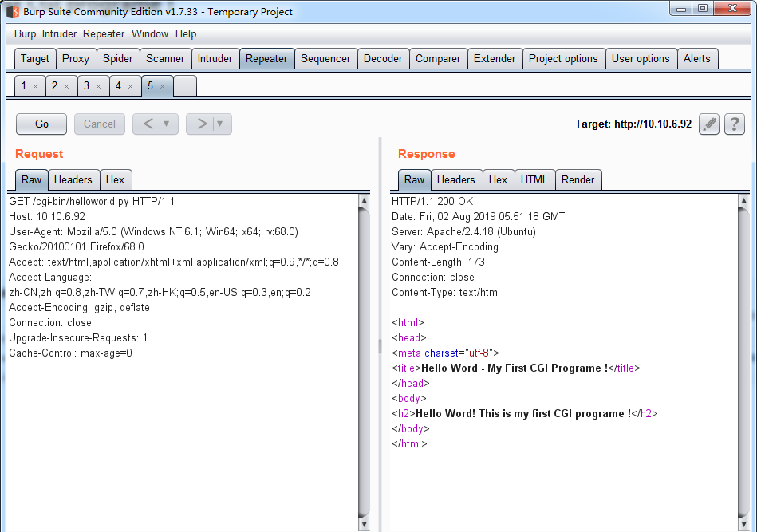Click the request pane vertical scrollbar thumb
The width and height of the screenshot is (757, 532).
(365, 362)
